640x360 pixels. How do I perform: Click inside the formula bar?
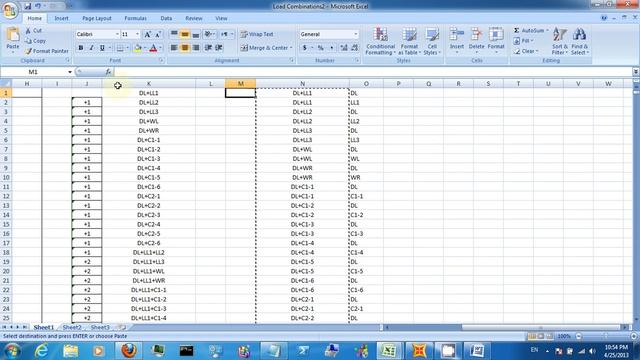pyautogui.click(x=373, y=72)
